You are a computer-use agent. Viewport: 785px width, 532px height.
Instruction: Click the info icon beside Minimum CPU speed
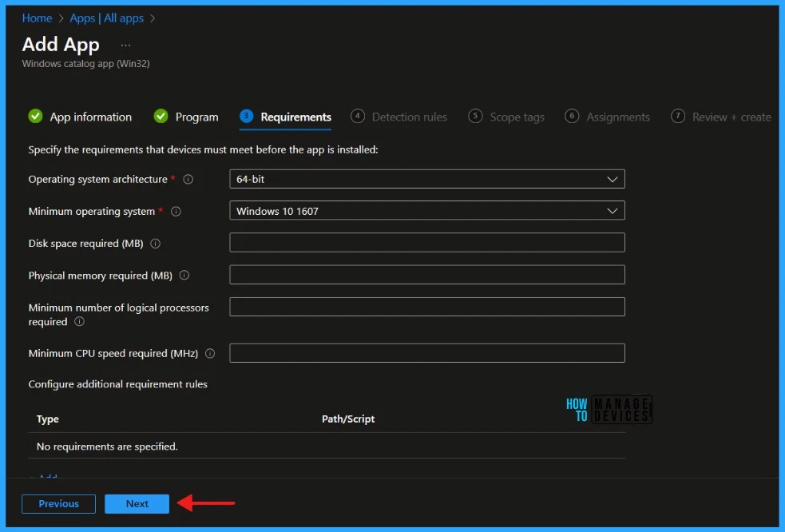(210, 353)
